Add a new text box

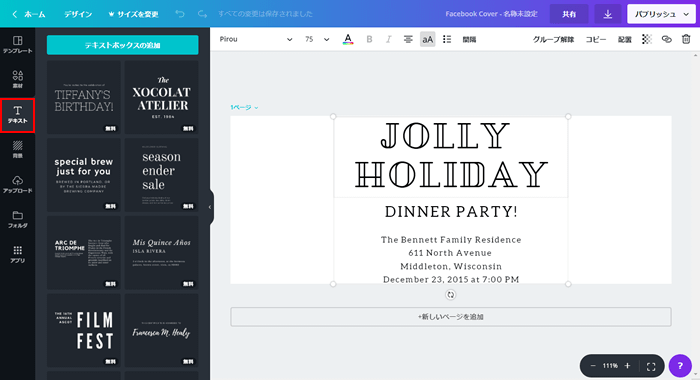(x=122, y=45)
